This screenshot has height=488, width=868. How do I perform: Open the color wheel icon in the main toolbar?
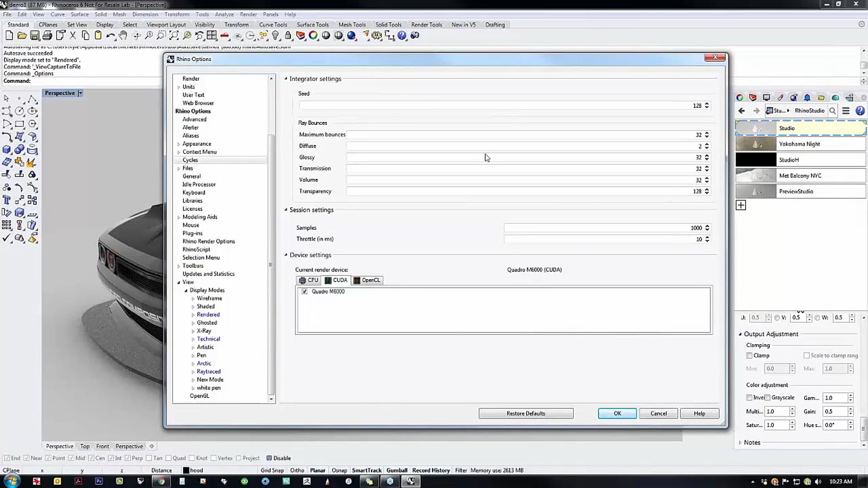(x=313, y=35)
